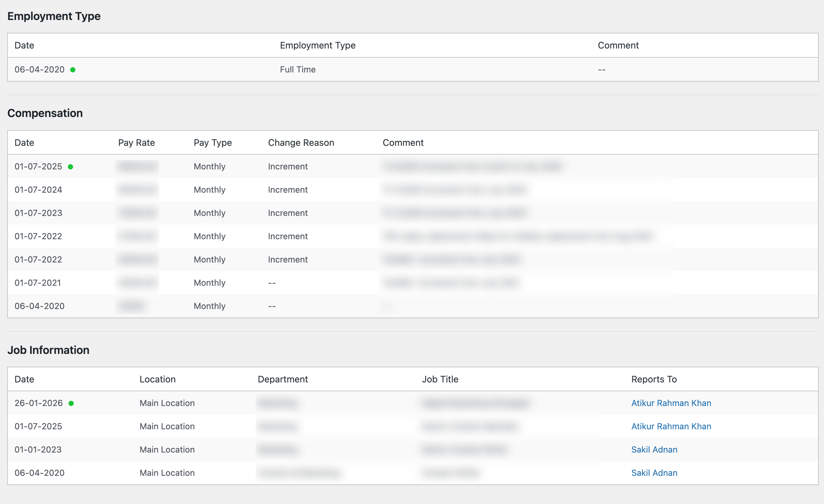824x504 pixels.
Task: Open Sakil Adnan link in 06-04-2020 job row
Action: (x=654, y=473)
